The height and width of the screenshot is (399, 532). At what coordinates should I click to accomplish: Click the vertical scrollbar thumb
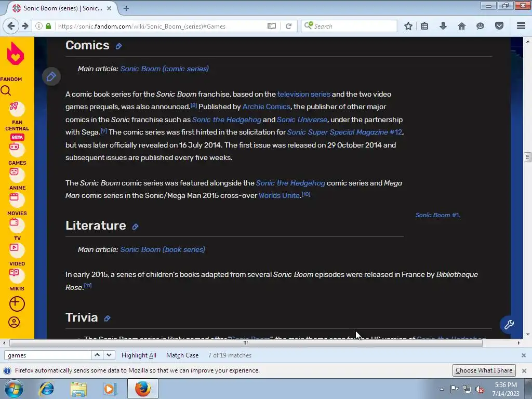coord(527,157)
